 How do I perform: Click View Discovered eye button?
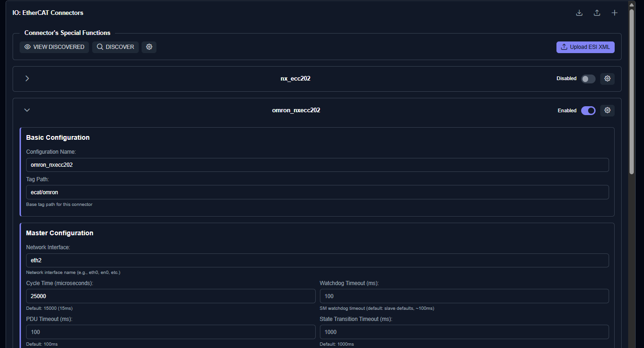click(x=54, y=47)
